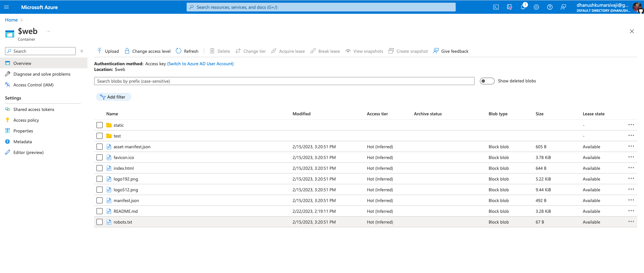The image size is (644, 273).
Task: Open the index.html blob
Action: pyautogui.click(x=124, y=168)
